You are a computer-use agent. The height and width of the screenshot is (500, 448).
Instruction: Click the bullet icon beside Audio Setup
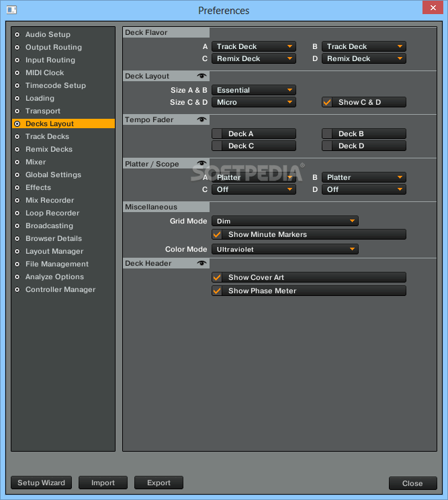pos(17,34)
